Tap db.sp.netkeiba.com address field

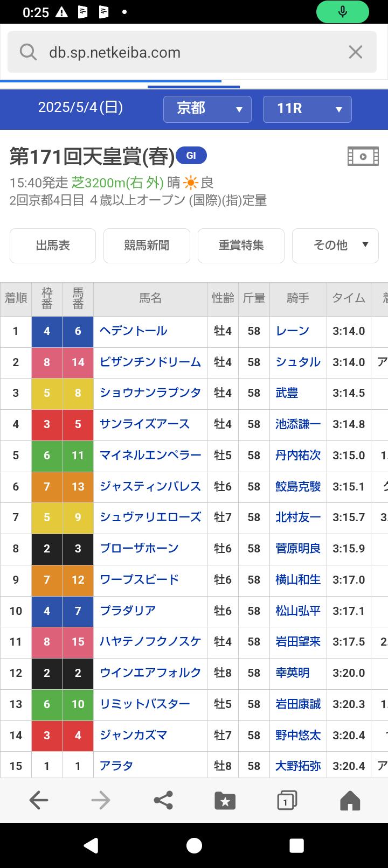point(183,52)
